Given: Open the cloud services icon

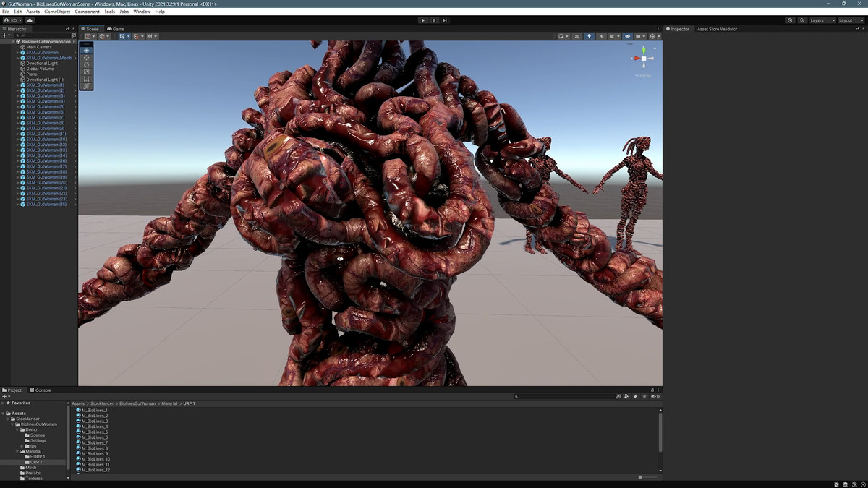Looking at the screenshot, I should point(30,20).
